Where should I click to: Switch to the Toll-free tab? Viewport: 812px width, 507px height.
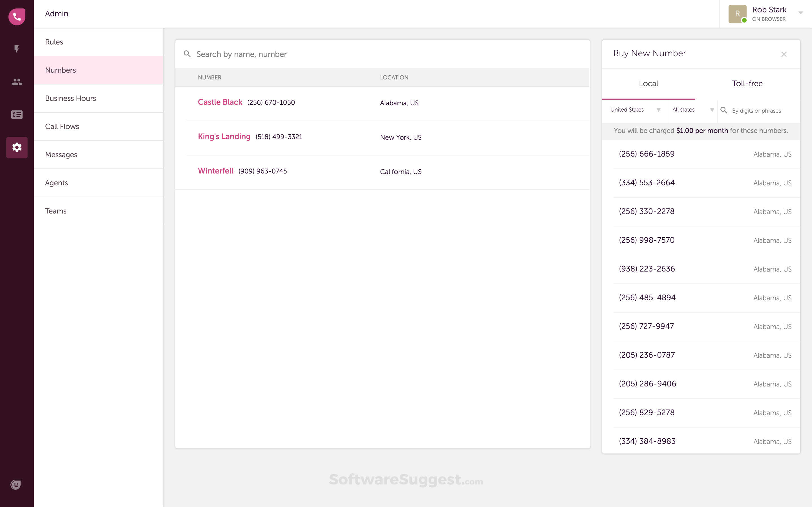click(x=747, y=83)
